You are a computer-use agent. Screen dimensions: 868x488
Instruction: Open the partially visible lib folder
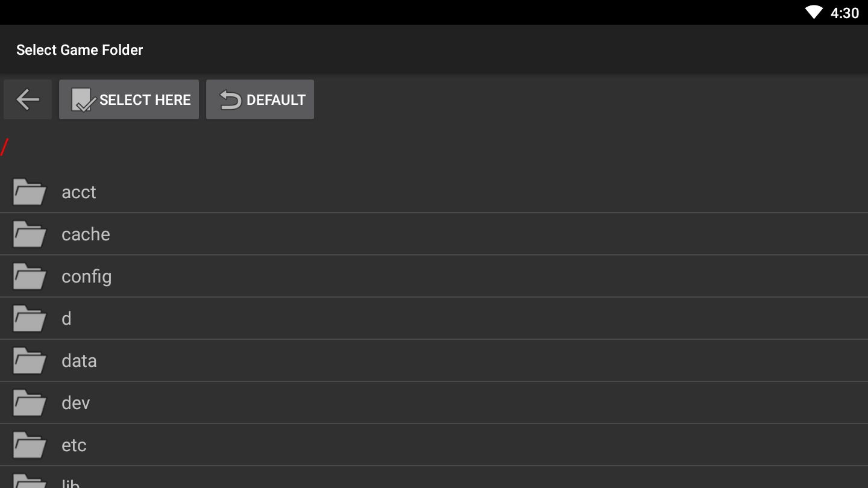(x=434, y=477)
